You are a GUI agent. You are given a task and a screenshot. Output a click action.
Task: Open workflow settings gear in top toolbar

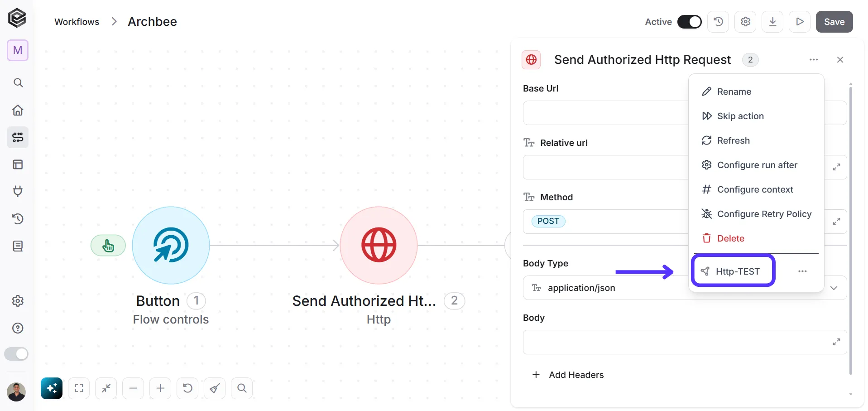pos(745,22)
